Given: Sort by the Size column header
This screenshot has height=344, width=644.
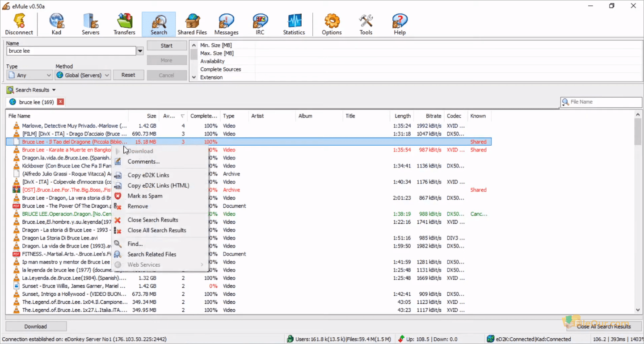Looking at the screenshot, I should [144, 116].
